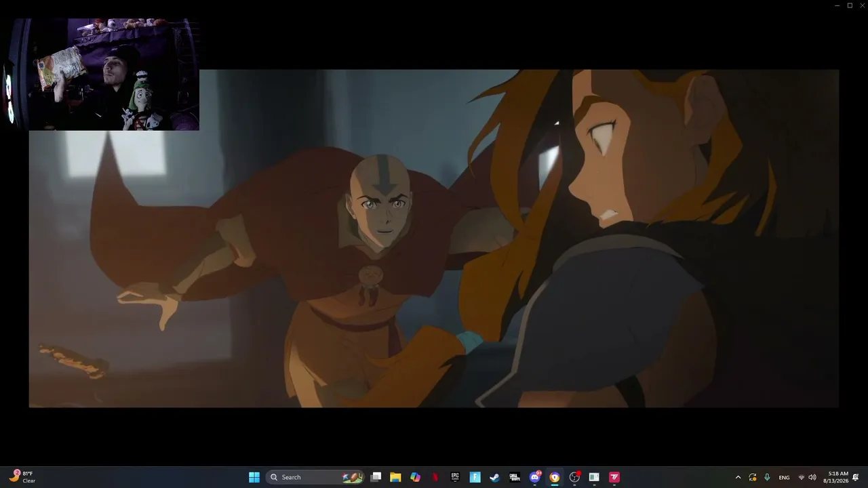Open the clock and calendar flyout
This screenshot has height=488, width=868.
(835, 477)
